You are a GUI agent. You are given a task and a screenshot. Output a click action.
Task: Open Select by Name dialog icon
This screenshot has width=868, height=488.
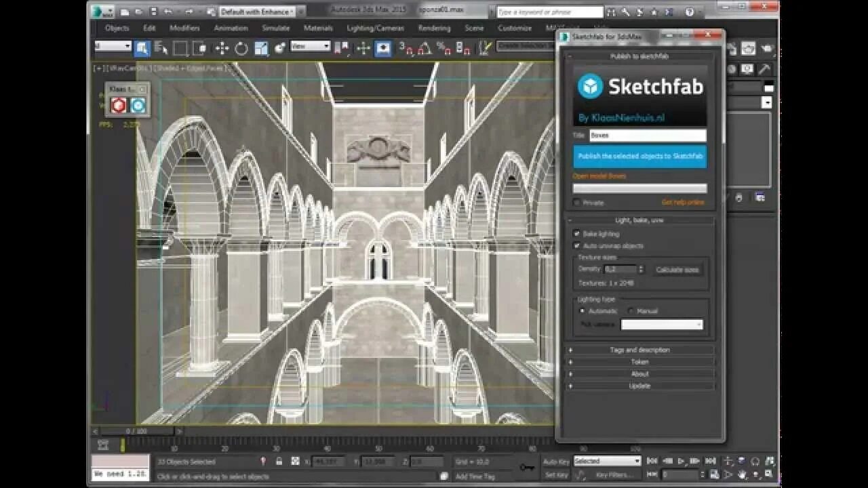click(159, 47)
